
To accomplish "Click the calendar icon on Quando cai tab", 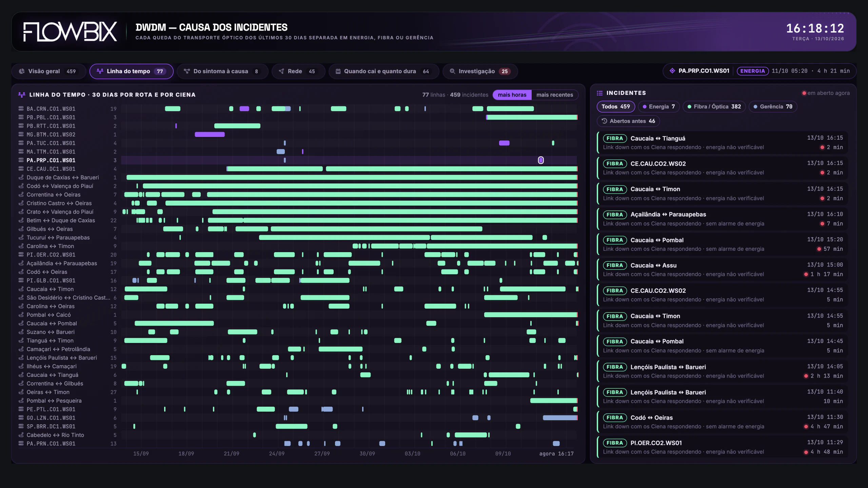I will click(x=338, y=71).
